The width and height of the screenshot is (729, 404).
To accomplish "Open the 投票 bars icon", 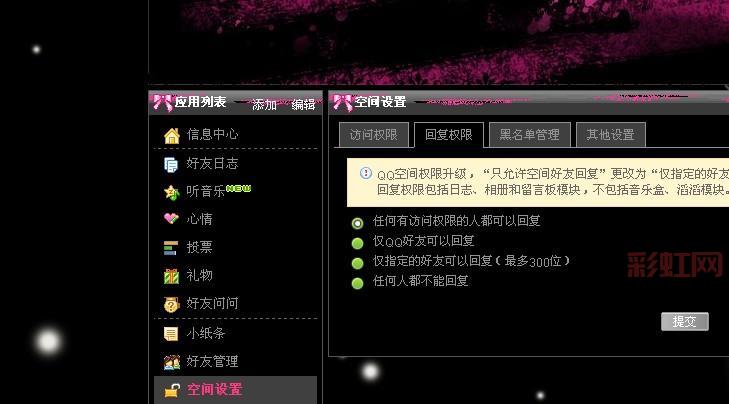I will tap(171, 248).
